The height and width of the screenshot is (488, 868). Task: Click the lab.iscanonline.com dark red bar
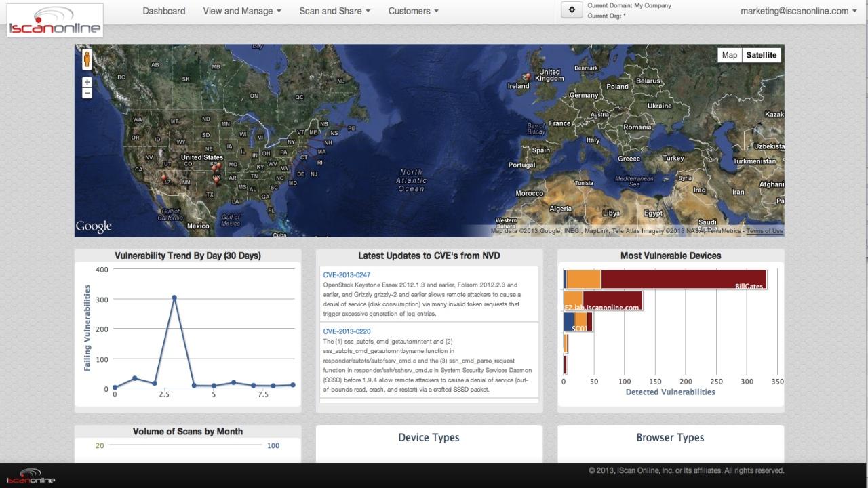(x=612, y=300)
